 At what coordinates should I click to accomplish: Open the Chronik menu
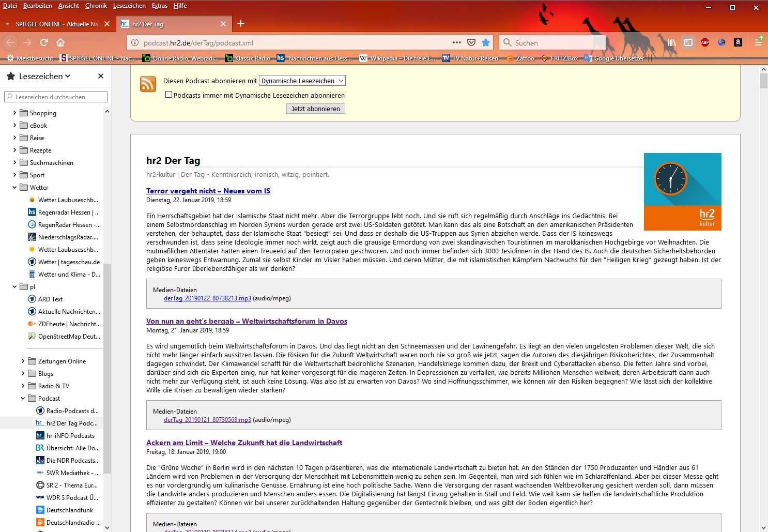point(96,6)
